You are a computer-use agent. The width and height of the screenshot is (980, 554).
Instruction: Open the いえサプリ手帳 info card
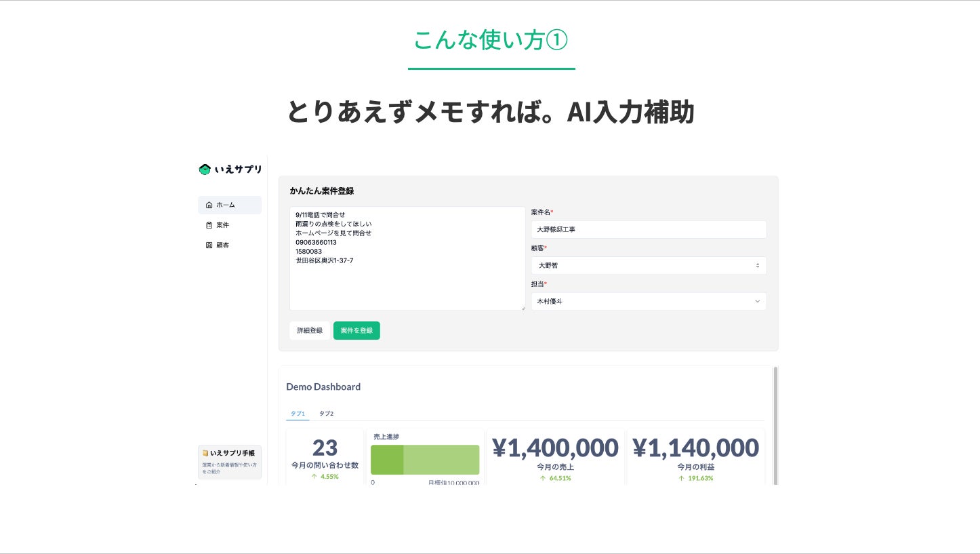tap(229, 462)
